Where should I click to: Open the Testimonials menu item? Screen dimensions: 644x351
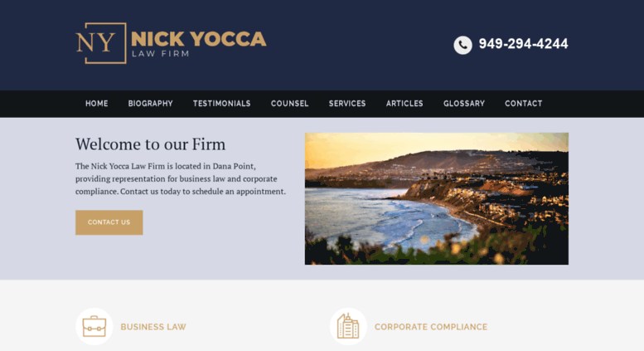pyautogui.click(x=222, y=104)
